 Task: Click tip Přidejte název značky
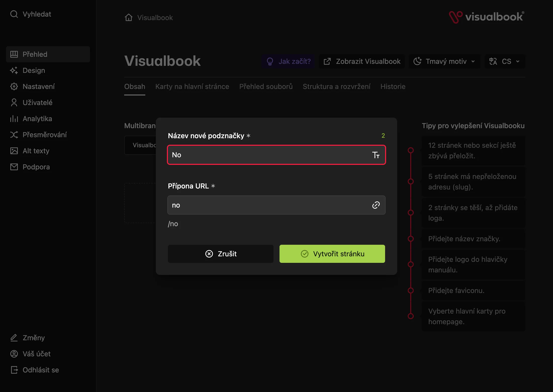pyautogui.click(x=474, y=239)
